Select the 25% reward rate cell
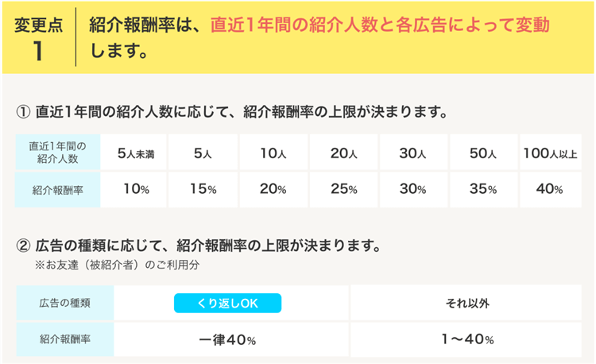The width and height of the screenshot is (596, 364). coord(343,190)
